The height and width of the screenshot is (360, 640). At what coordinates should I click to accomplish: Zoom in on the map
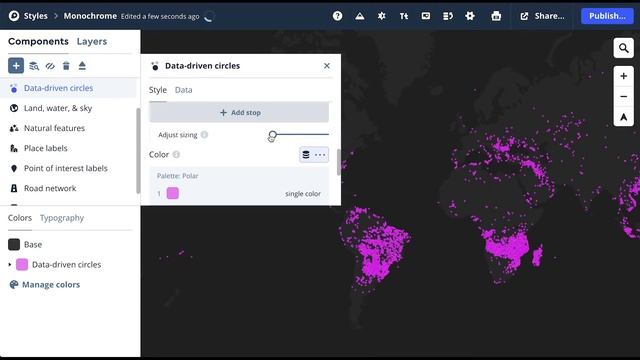point(623,76)
